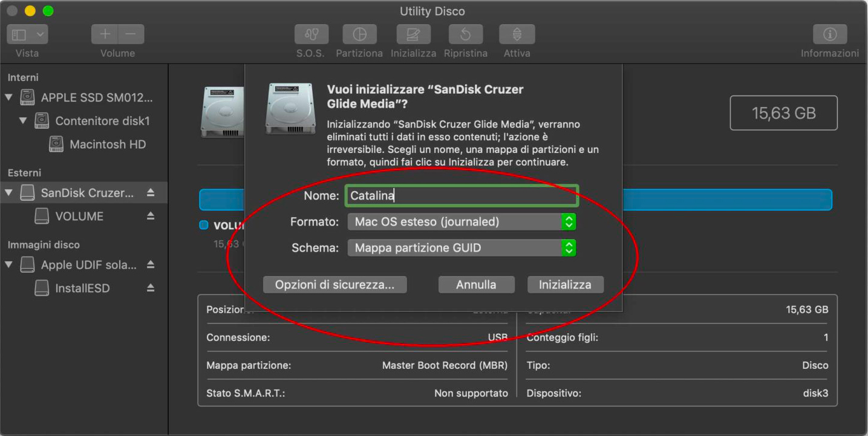Viewport: 868px width, 436px height.
Task: Open the Vista dropdown arrow
Action: click(x=41, y=34)
